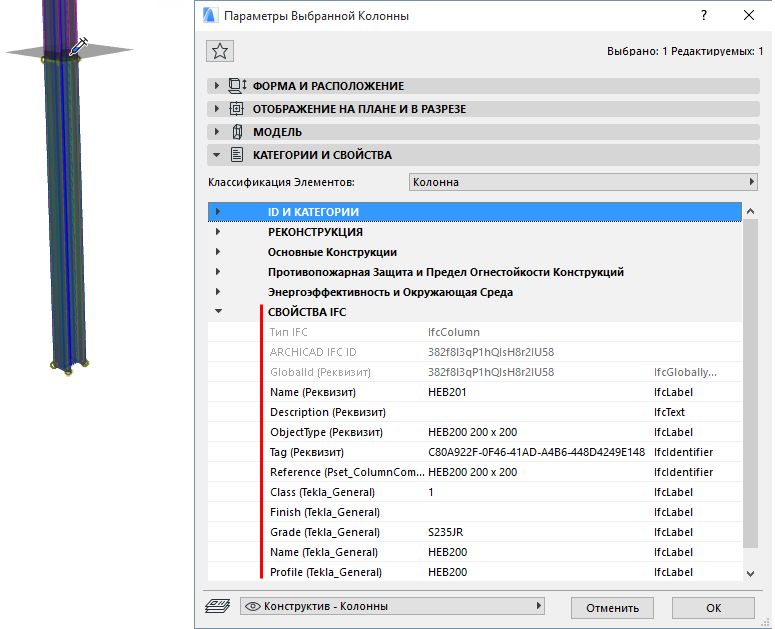
Task: Click the empty Description (Реквизит) value field
Action: 539,412
